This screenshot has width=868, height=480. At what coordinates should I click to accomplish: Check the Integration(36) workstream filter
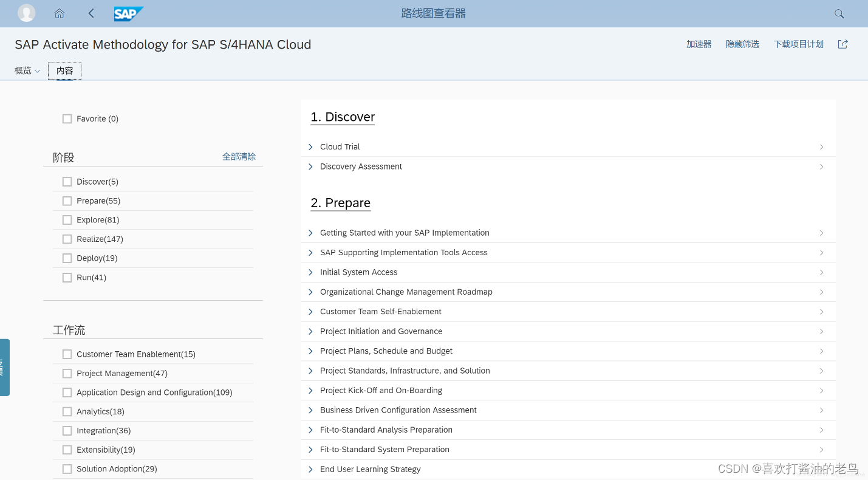67,431
